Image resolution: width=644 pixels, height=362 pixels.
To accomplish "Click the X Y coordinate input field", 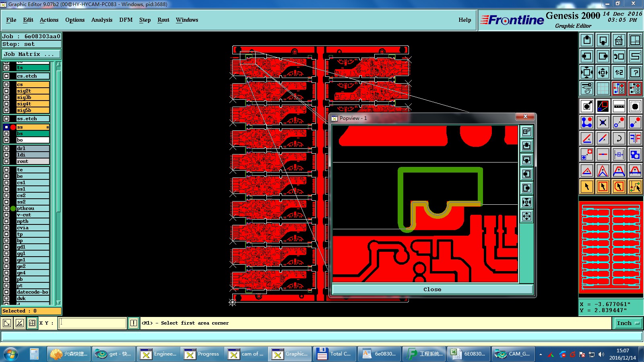I will click(93, 323).
